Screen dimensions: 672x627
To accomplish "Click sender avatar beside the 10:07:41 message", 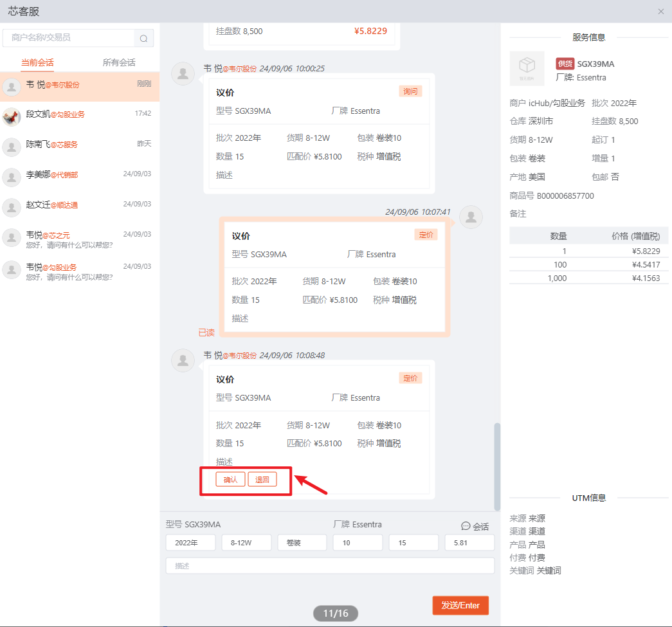I will click(x=471, y=217).
